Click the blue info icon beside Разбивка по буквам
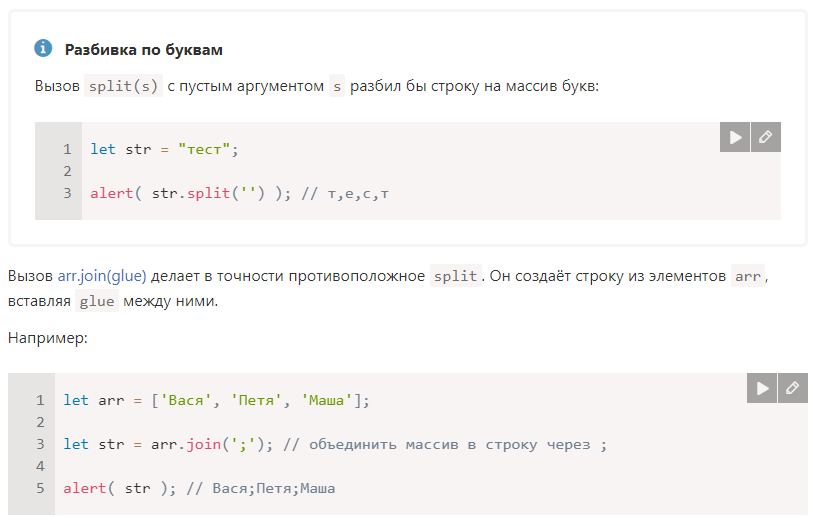This screenshot has height=526, width=813. [43, 48]
